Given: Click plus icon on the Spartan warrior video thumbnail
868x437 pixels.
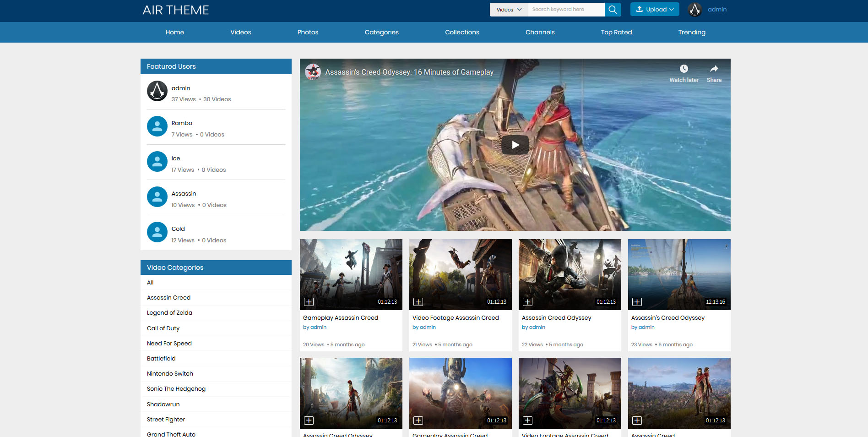Looking at the screenshot, I should coord(309,421).
